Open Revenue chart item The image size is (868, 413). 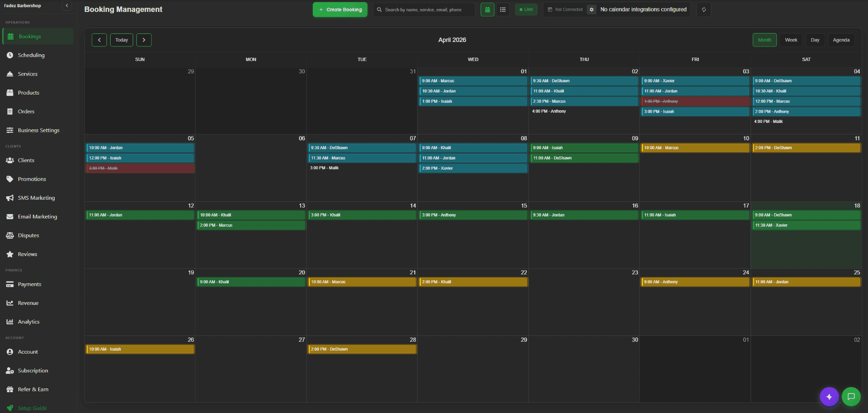(x=38, y=303)
